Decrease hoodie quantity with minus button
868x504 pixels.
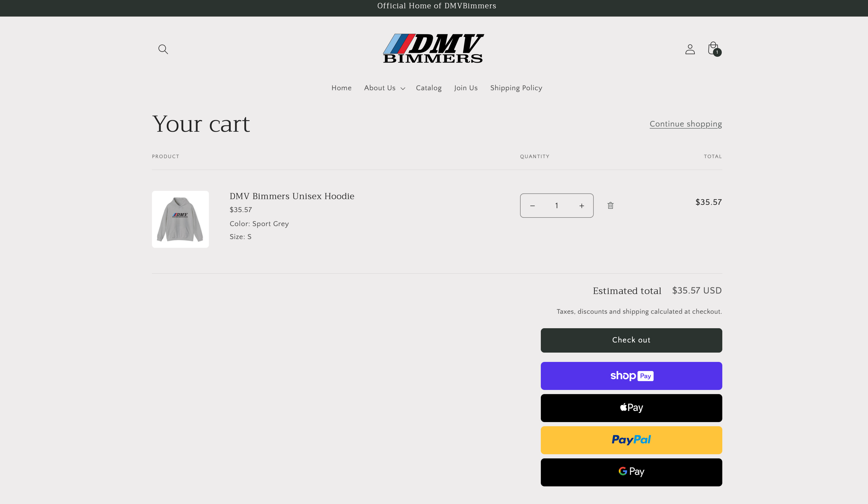532,206
